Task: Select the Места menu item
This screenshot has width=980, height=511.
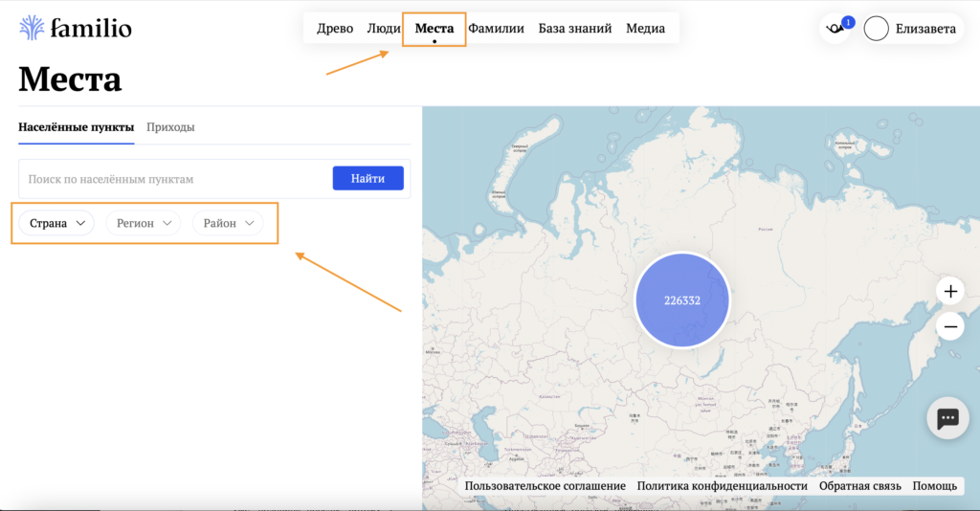Action: (434, 28)
